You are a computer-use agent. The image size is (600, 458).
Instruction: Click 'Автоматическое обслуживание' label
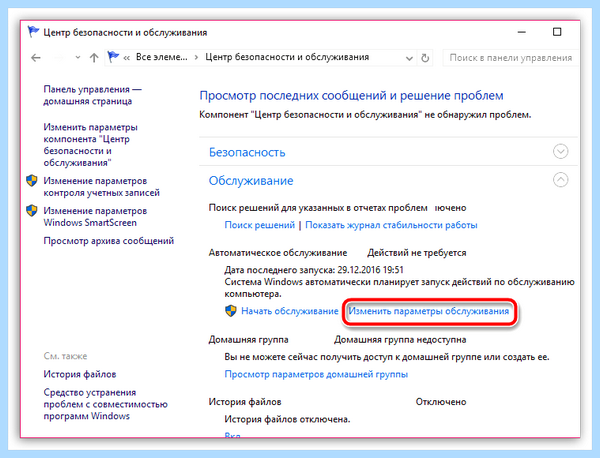(278, 253)
